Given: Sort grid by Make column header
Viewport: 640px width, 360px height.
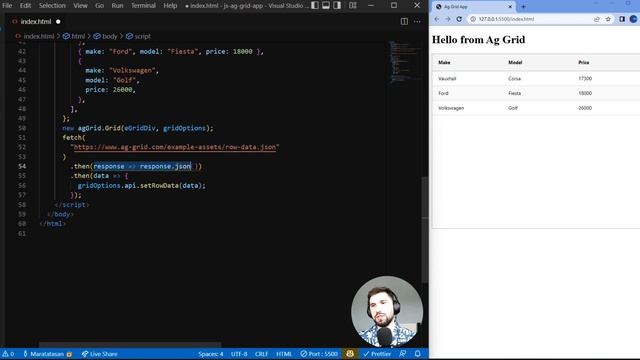Looking at the screenshot, I should click(x=444, y=62).
